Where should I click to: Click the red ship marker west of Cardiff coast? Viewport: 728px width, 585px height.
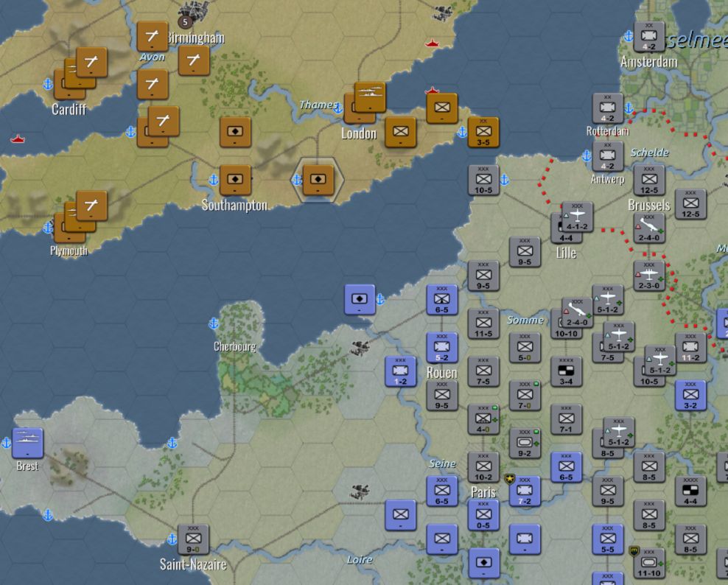(x=18, y=139)
